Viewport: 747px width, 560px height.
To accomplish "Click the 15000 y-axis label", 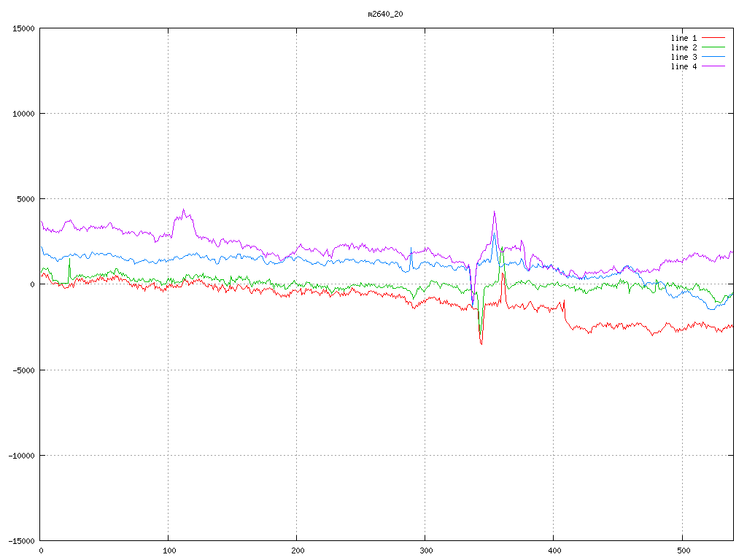I will click(x=23, y=28).
